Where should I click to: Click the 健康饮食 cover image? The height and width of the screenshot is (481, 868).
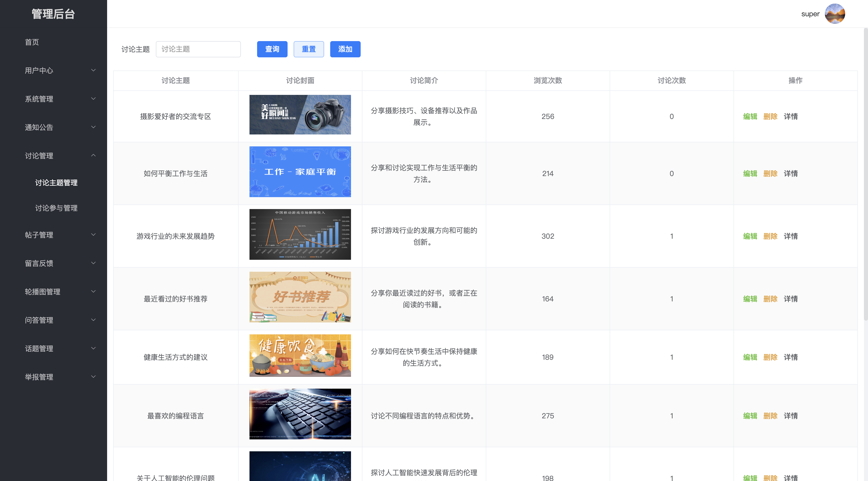coord(300,355)
